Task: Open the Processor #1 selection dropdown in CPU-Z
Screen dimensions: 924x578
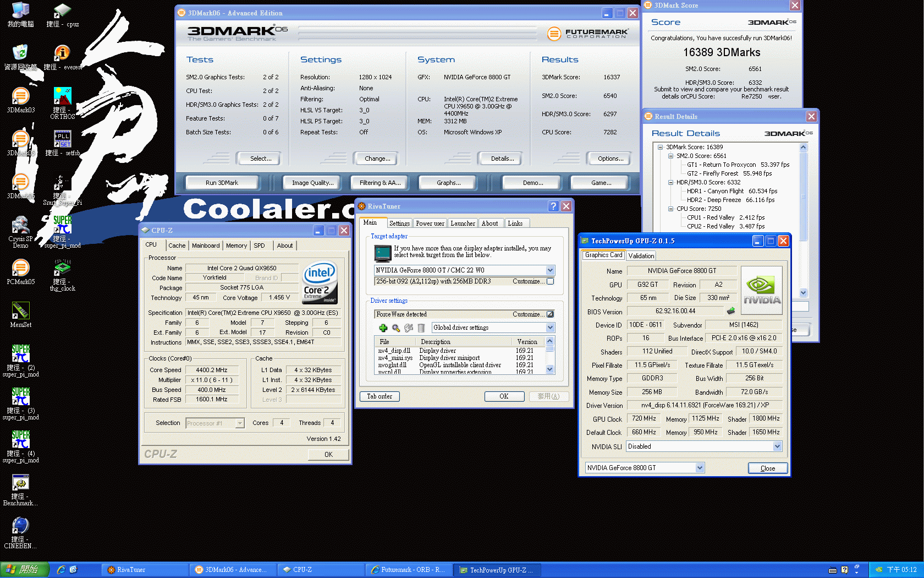Action: (x=240, y=423)
